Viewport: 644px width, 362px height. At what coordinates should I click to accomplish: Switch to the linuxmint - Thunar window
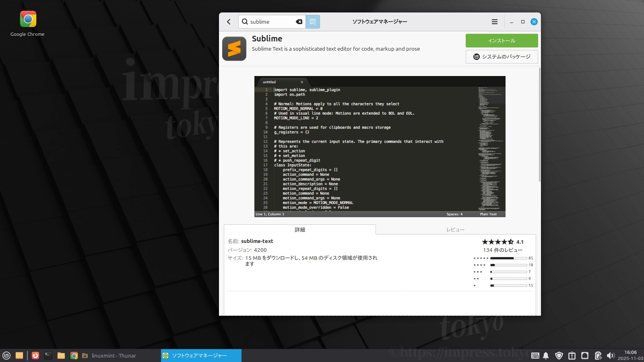[x=120, y=356]
